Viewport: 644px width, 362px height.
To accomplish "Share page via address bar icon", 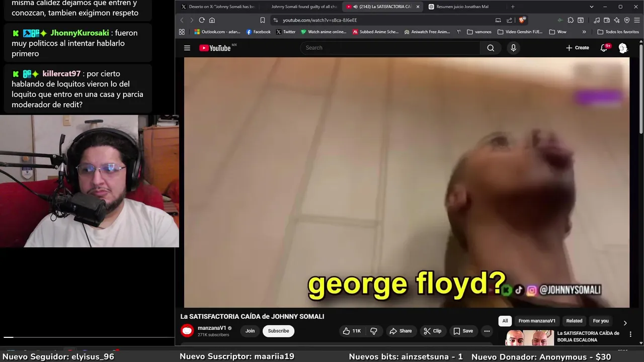I will pyautogui.click(x=509, y=20).
